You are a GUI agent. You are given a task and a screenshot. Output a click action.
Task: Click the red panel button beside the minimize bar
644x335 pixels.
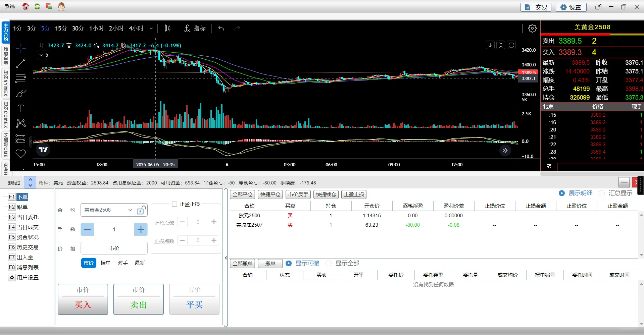635,182
